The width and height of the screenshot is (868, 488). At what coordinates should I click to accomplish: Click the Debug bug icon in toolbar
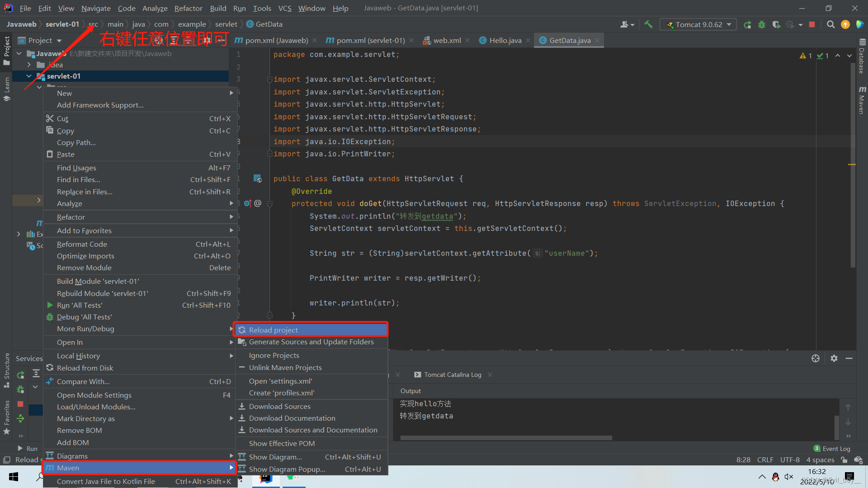pyautogui.click(x=762, y=24)
